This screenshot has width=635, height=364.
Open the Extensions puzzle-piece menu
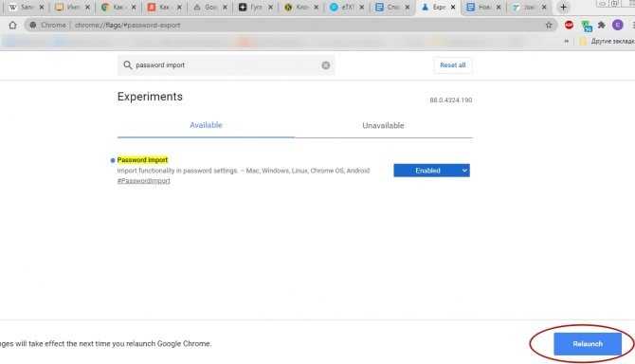pos(602,25)
